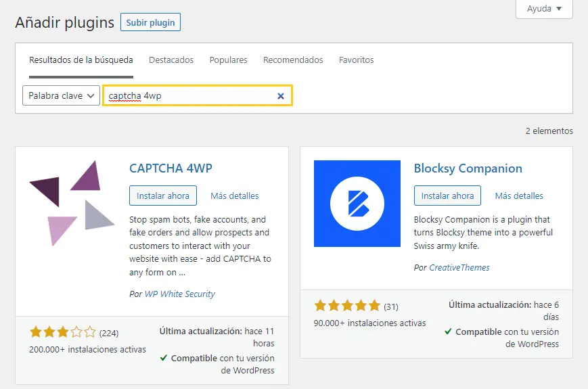Open Más detalles for Blocksy Companion
Viewport: 588px width, 389px height.
click(519, 196)
